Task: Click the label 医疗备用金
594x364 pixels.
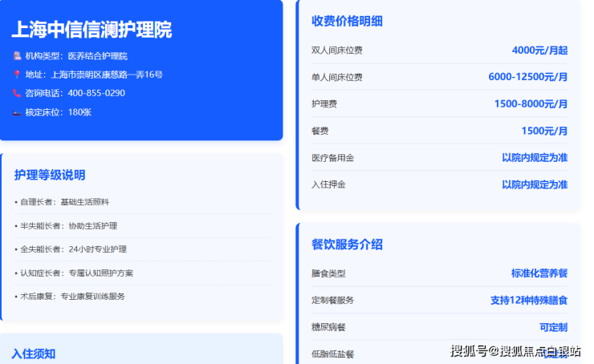Action: coord(332,158)
